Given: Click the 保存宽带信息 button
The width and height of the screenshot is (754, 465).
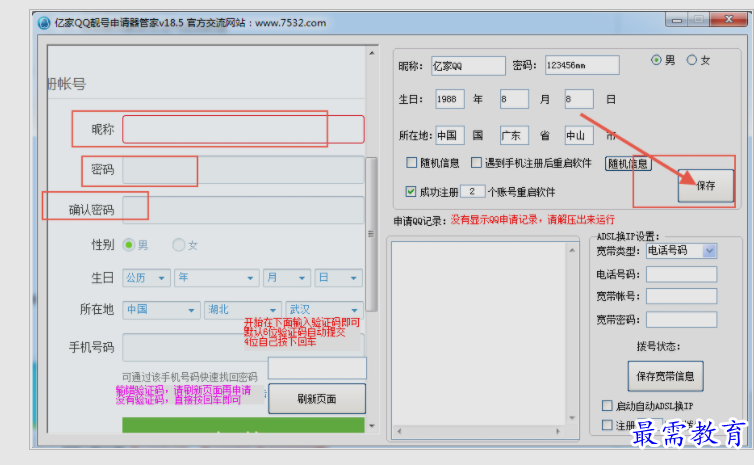Looking at the screenshot, I should coord(665,376).
